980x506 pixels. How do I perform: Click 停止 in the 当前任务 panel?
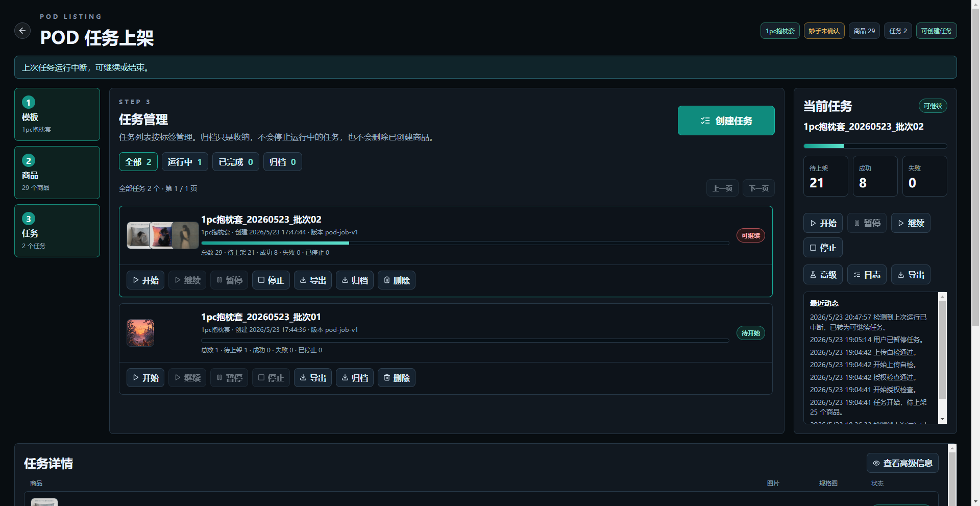(823, 248)
